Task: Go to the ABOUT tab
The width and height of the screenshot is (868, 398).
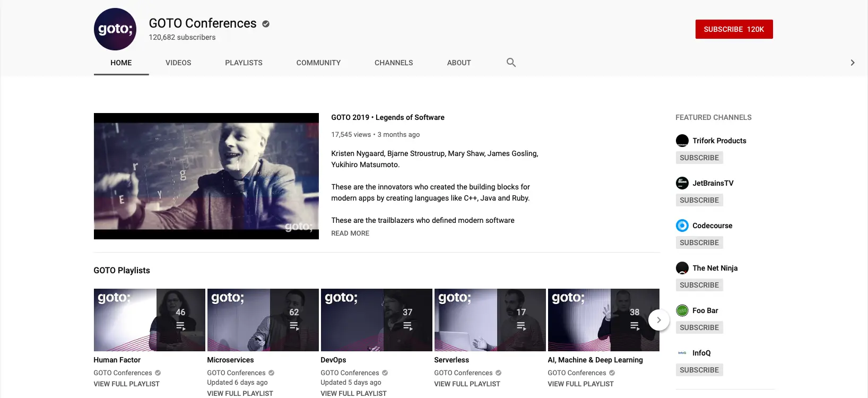Action: [459, 63]
